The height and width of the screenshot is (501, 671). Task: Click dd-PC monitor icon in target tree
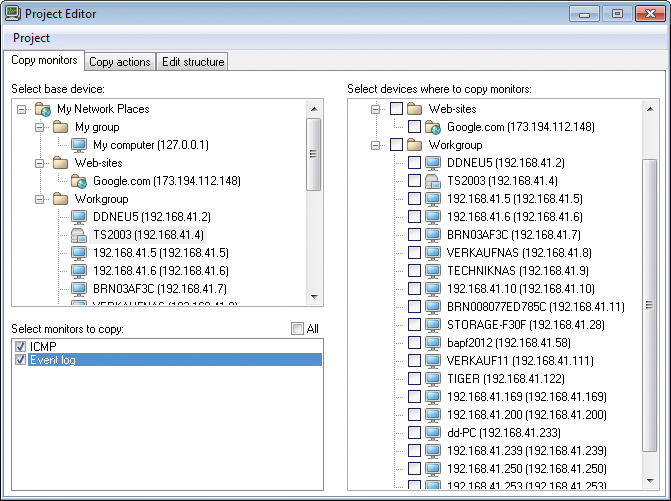click(433, 433)
